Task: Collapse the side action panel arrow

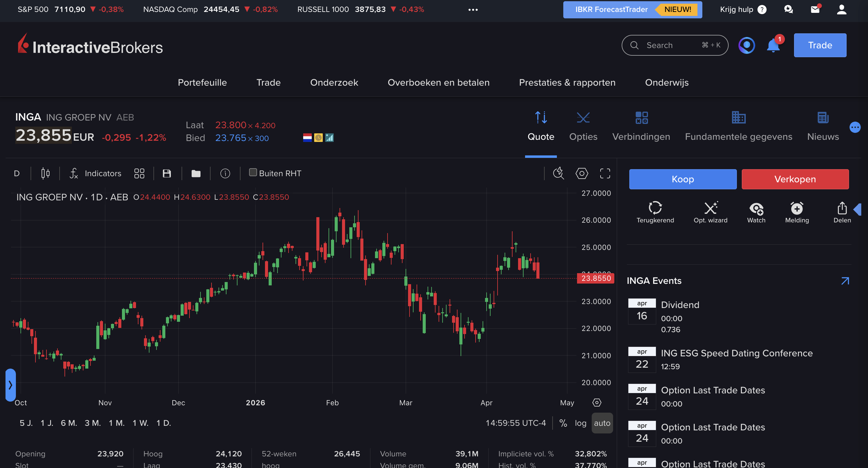Action: pos(858,210)
